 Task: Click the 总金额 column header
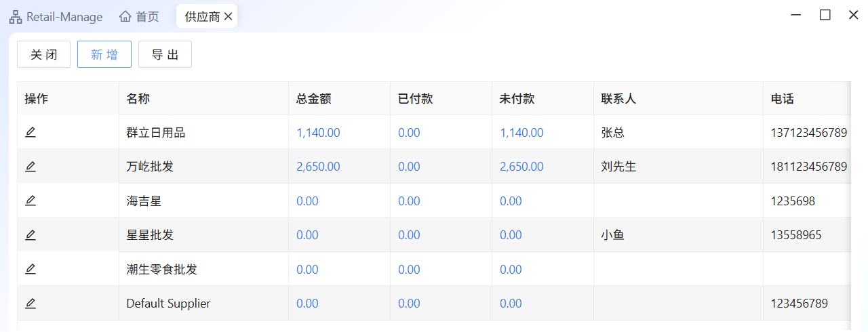[313, 98]
